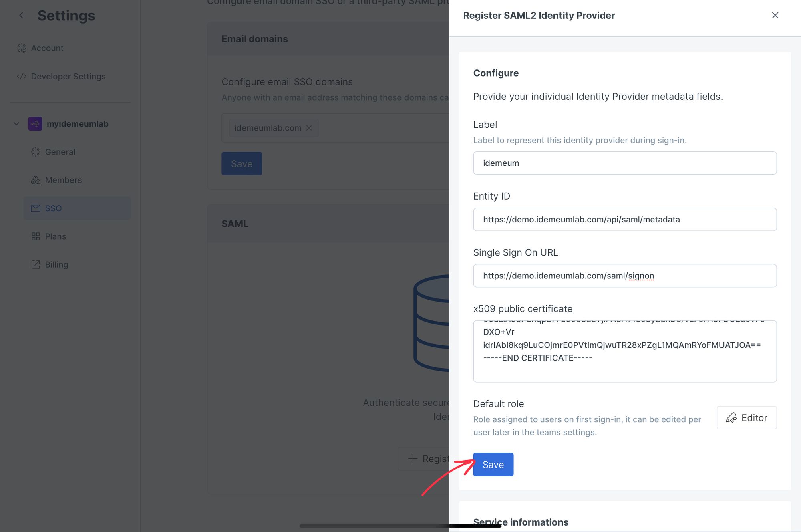Focus the Entity ID text field
Screen dimensions: 801x532
[625, 220]
